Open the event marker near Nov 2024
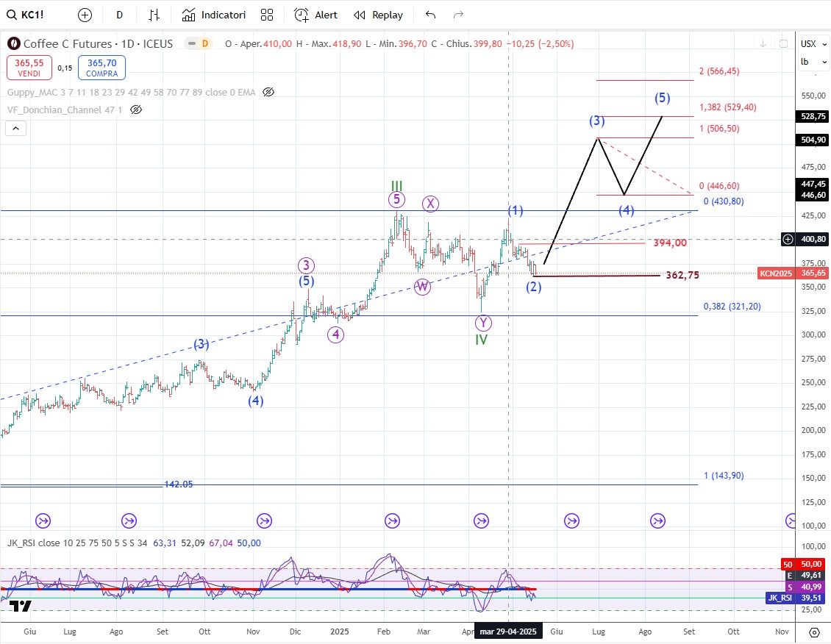The height and width of the screenshot is (644, 831). (x=265, y=521)
